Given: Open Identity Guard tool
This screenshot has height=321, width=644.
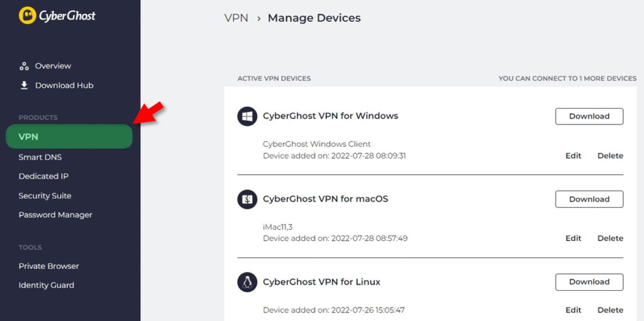Looking at the screenshot, I should (46, 285).
